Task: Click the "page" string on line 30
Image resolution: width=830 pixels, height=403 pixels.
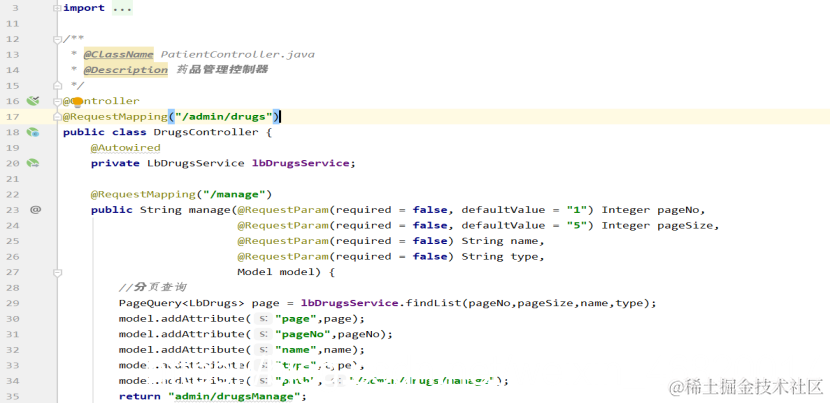Action: tap(298, 319)
